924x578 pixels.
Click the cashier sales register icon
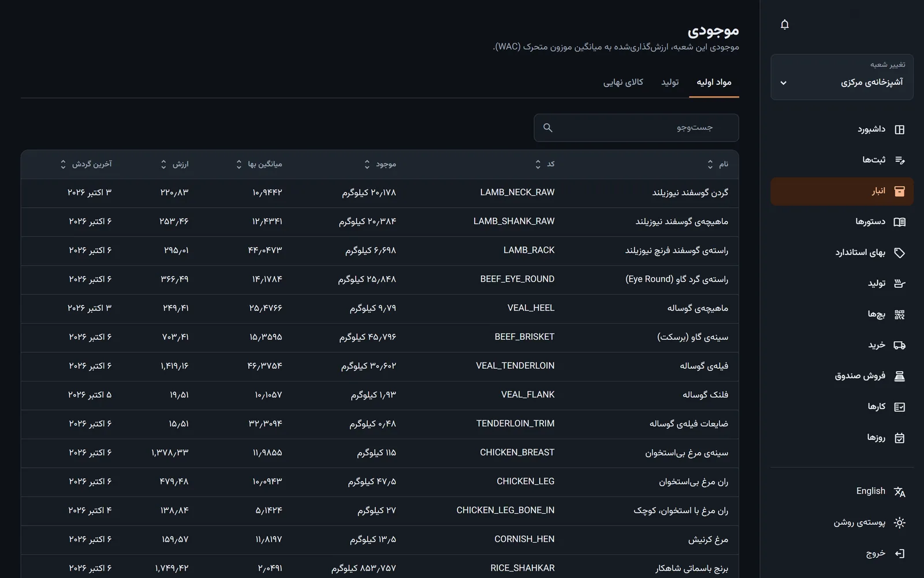pyautogui.click(x=899, y=376)
